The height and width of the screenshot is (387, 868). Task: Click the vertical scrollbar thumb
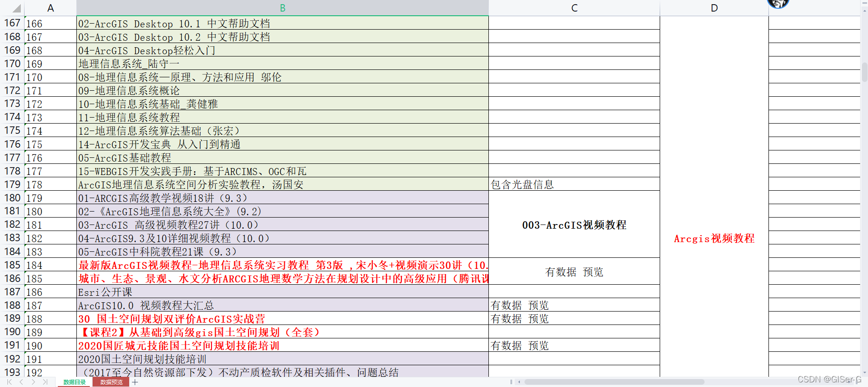864,72
